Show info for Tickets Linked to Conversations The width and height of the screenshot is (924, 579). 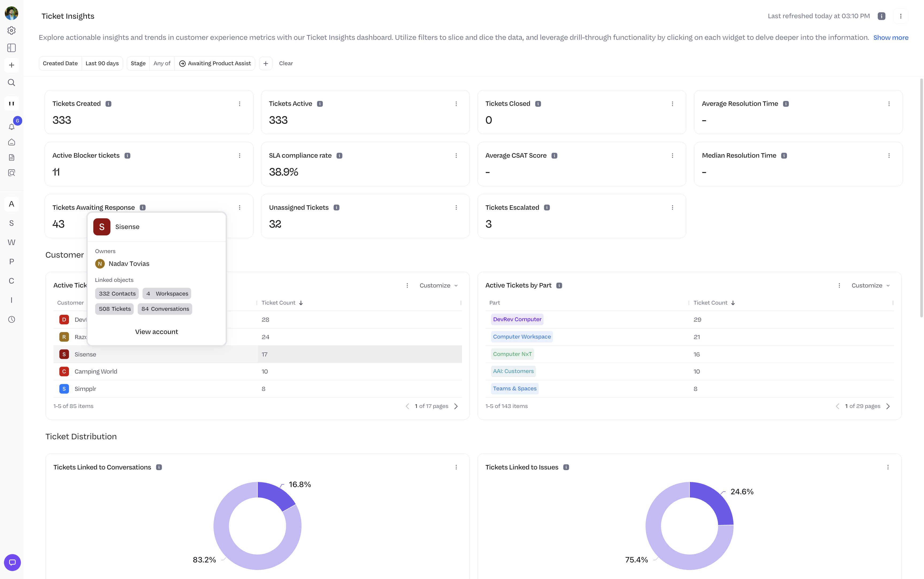point(159,467)
